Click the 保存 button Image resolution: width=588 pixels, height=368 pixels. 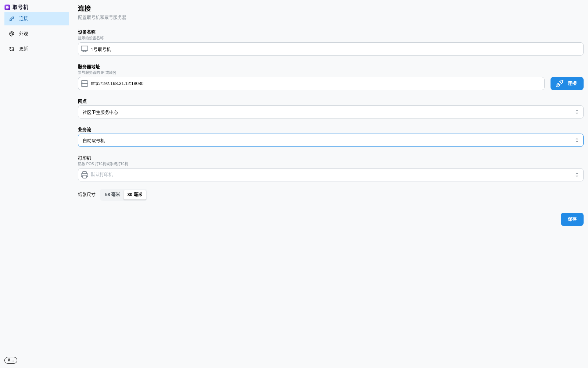point(572,219)
